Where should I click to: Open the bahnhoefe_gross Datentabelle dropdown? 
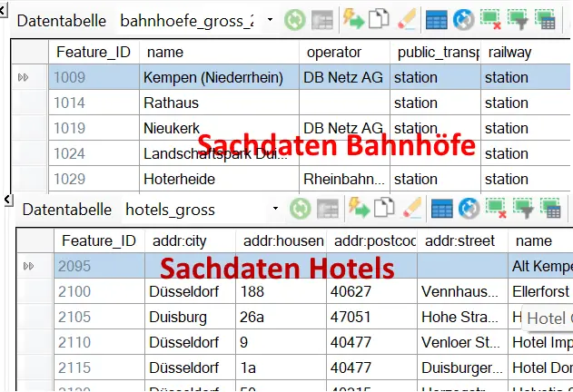(x=270, y=20)
